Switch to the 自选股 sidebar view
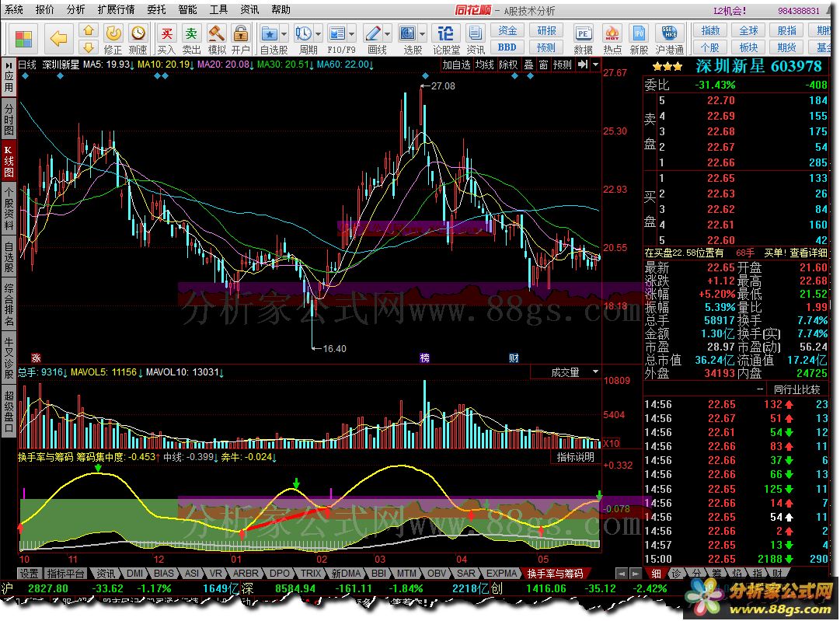840x621 pixels. point(9,258)
